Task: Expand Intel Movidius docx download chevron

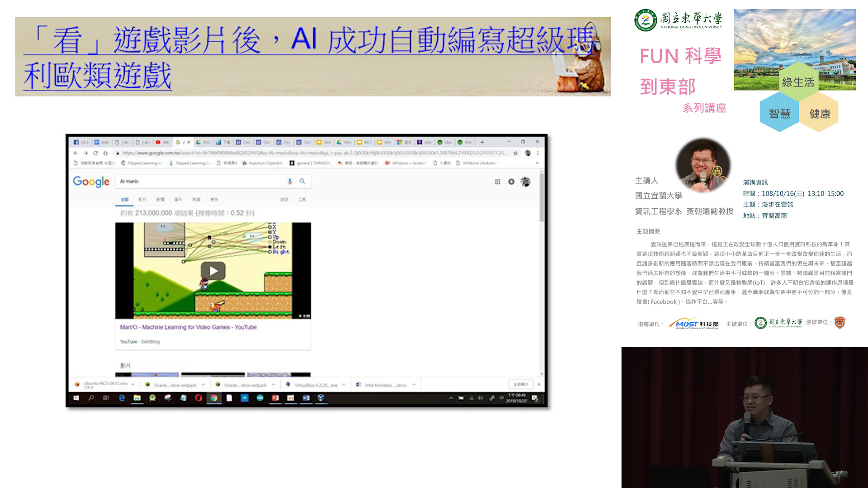Action: 414,385
